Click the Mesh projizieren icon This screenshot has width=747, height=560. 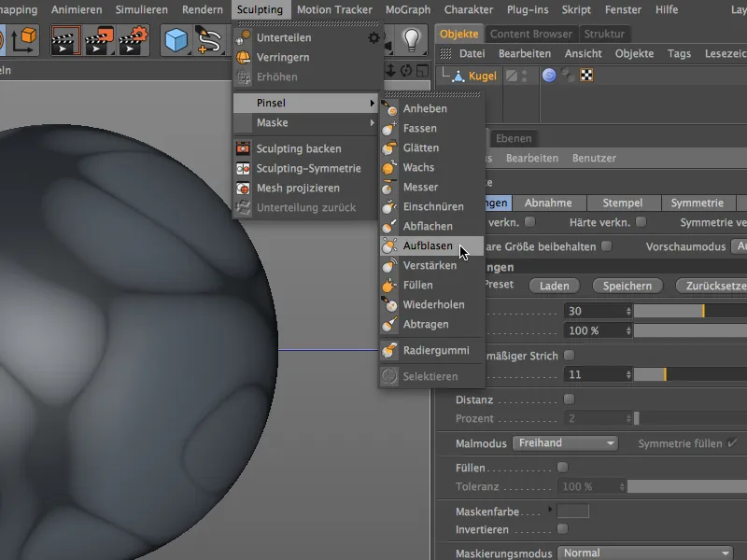point(243,188)
